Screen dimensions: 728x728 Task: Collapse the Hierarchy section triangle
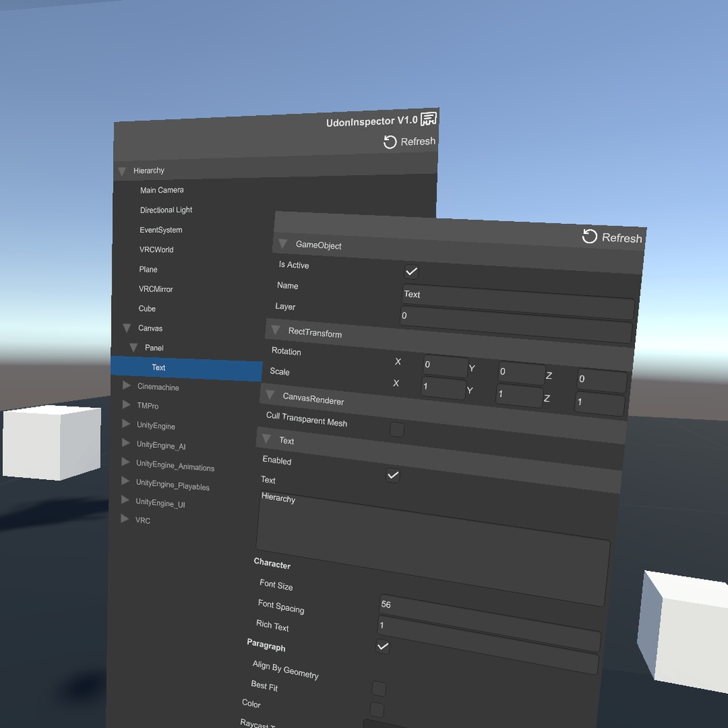(x=122, y=171)
